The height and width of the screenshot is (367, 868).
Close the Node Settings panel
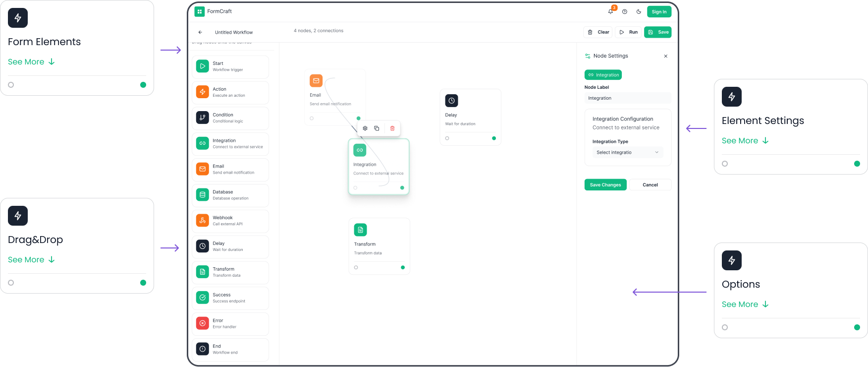point(665,56)
